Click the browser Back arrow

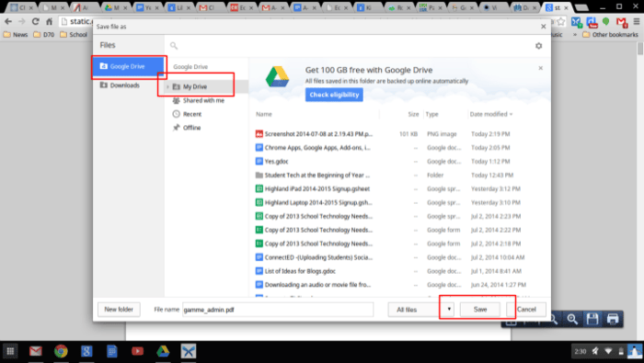pyautogui.click(x=8, y=21)
